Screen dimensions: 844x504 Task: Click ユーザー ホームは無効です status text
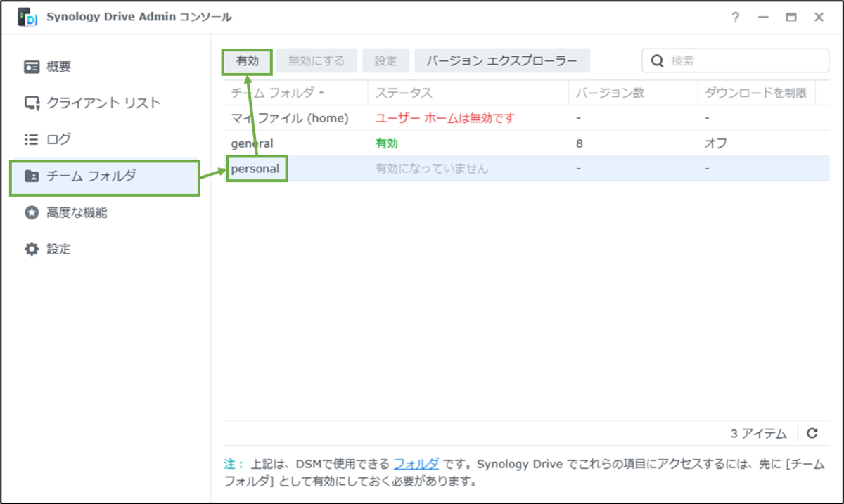445,118
